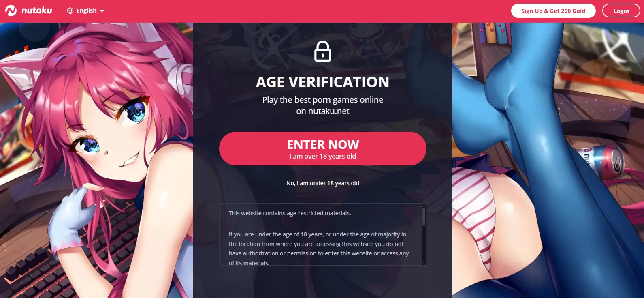Click the AGE VERIFICATION heading

tap(323, 82)
